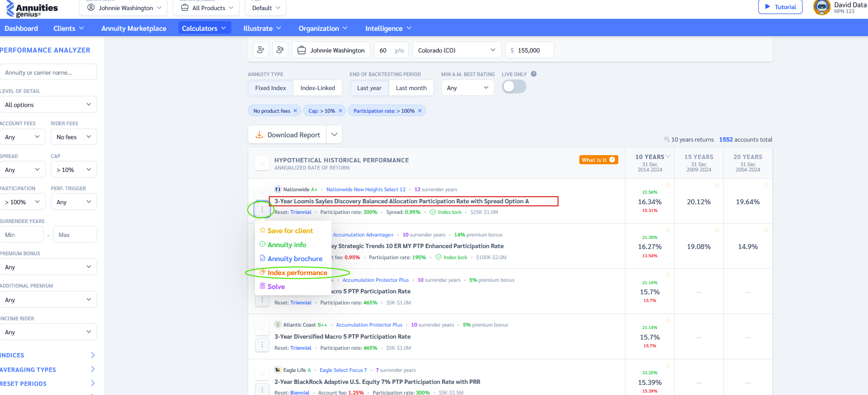Image resolution: width=868 pixels, height=395 pixels.
Task: Check the Nationwide New Heights row checkbox
Action: pos(262,192)
